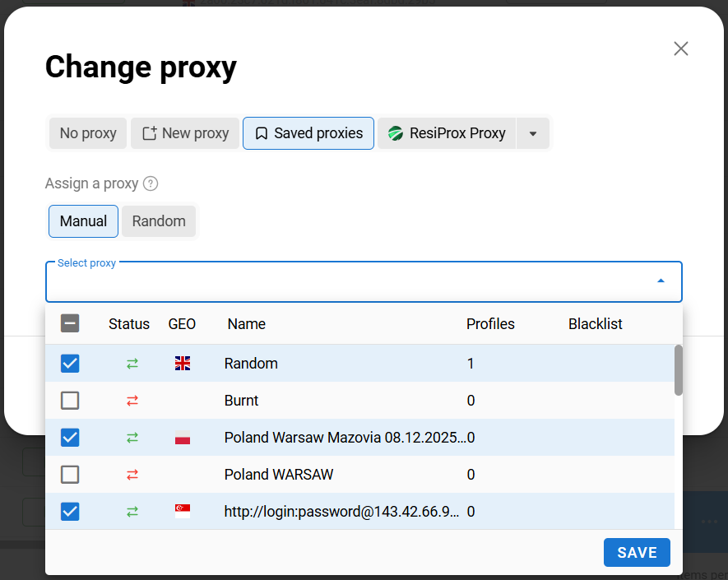Sort by the GEO column header
This screenshot has height=580, width=728.
[182, 323]
